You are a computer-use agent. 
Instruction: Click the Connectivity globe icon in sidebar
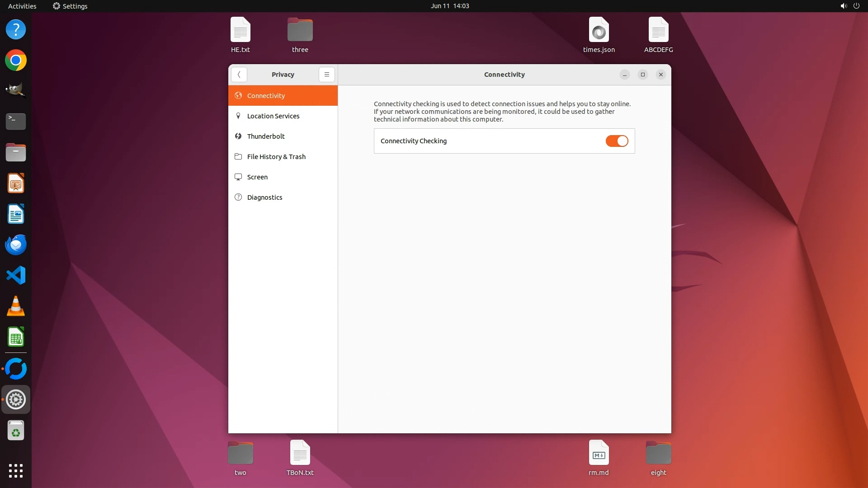click(238, 95)
